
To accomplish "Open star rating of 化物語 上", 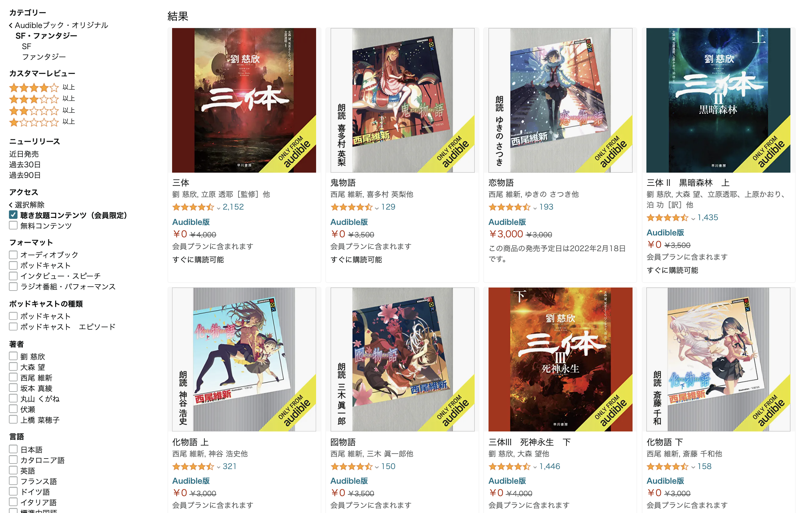I will [x=193, y=467].
